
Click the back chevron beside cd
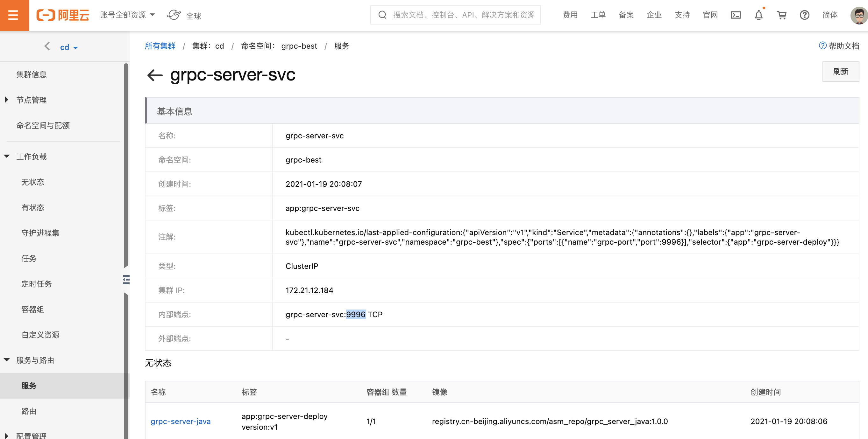pyautogui.click(x=47, y=46)
